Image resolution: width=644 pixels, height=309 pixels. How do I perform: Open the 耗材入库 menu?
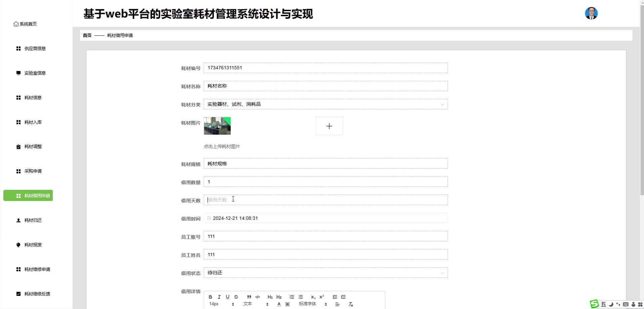pyautogui.click(x=29, y=122)
